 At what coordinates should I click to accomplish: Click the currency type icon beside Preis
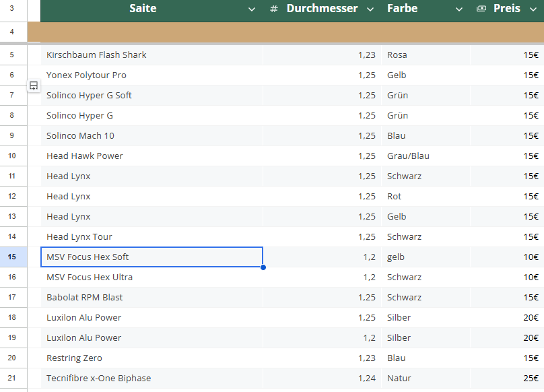tap(481, 9)
